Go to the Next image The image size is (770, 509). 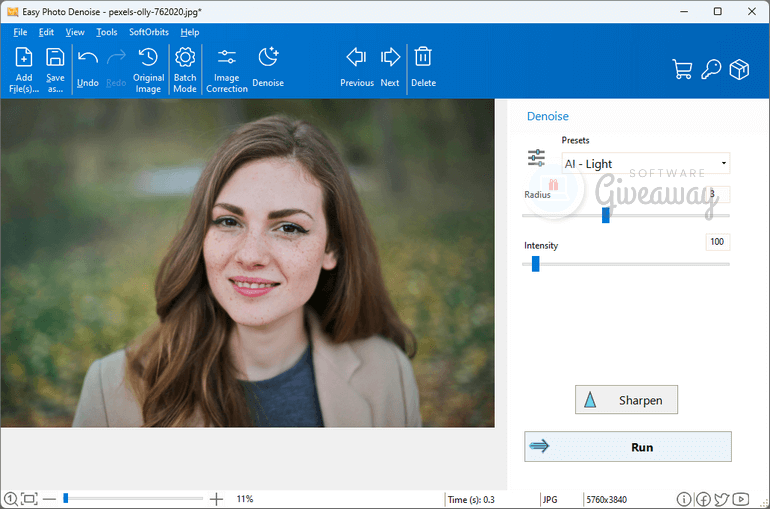pos(390,68)
